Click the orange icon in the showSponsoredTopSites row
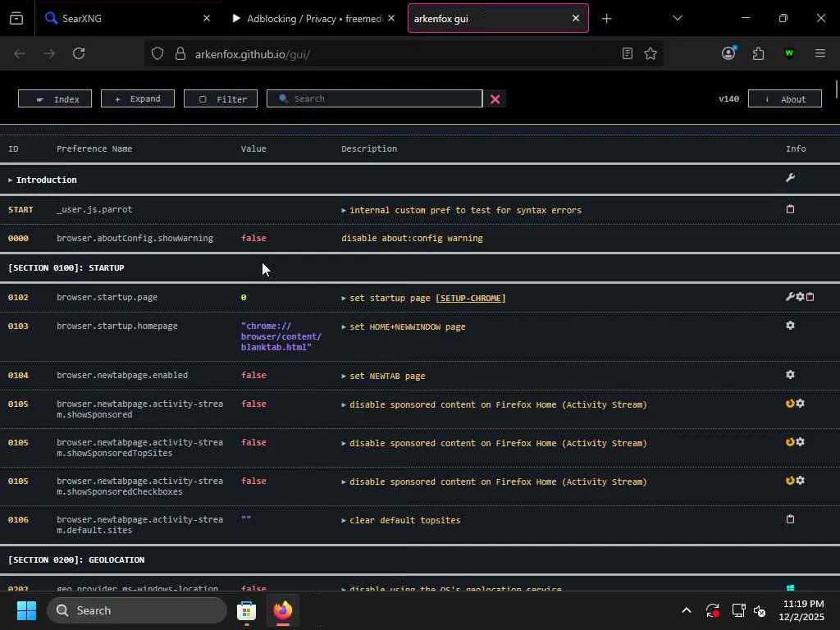This screenshot has height=630, width=840. 790,442
